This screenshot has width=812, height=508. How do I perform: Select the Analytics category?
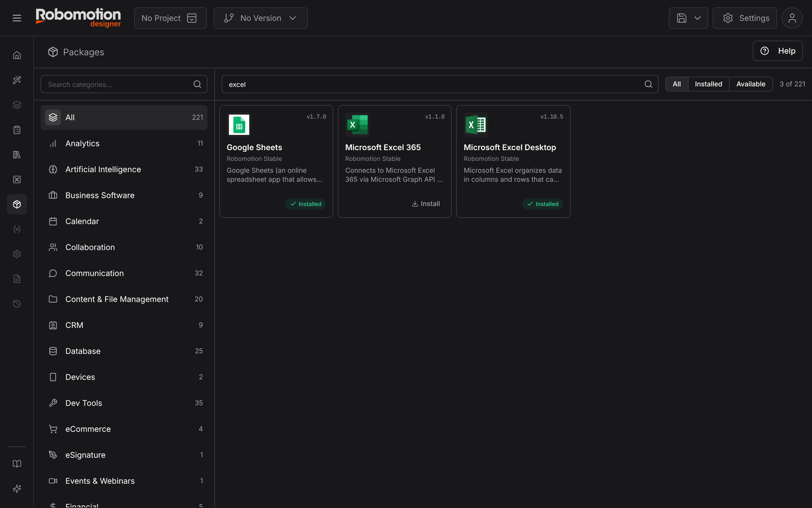coord(124,143)
